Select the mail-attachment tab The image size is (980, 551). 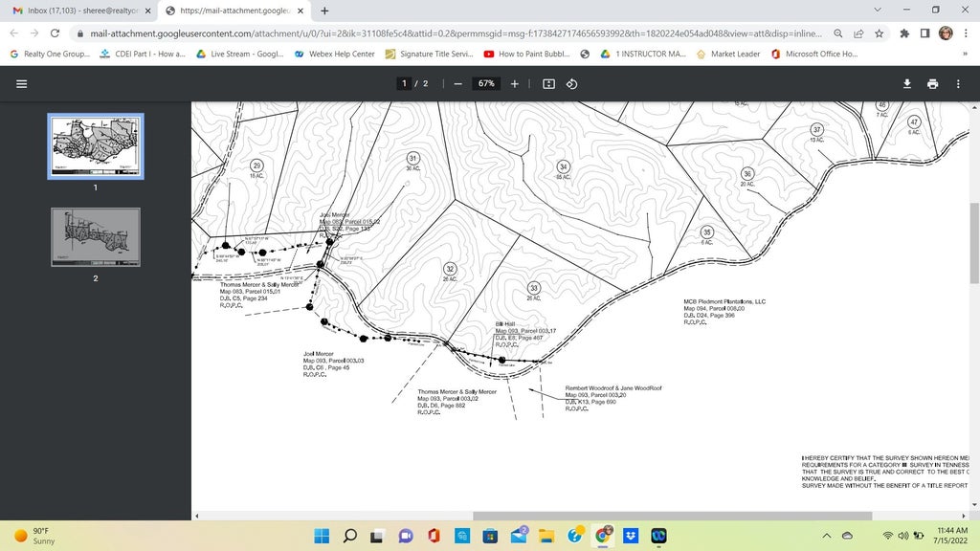point(233,11)
